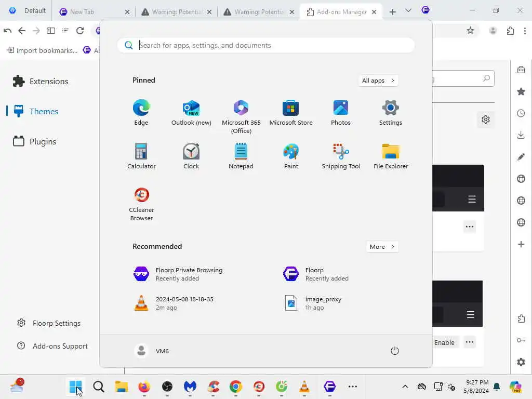
Task: Launch Photos from Start menu
Action: pos(341,112)
